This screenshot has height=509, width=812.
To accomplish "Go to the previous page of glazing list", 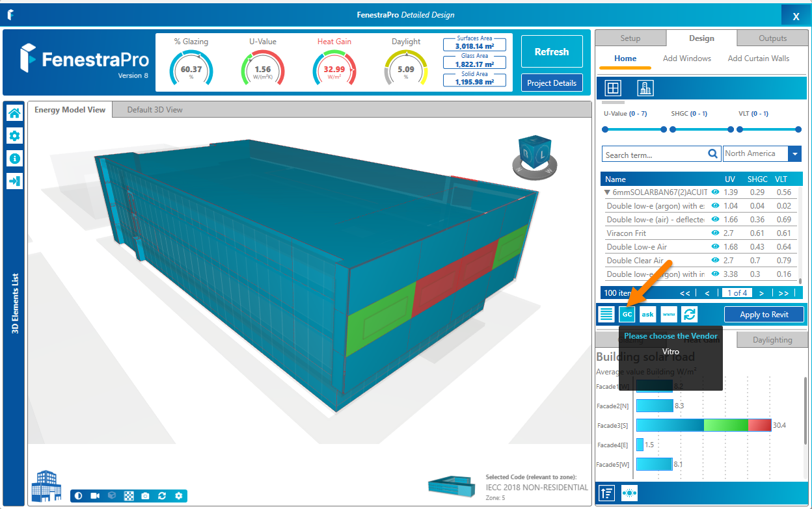I will coord(707,293).
